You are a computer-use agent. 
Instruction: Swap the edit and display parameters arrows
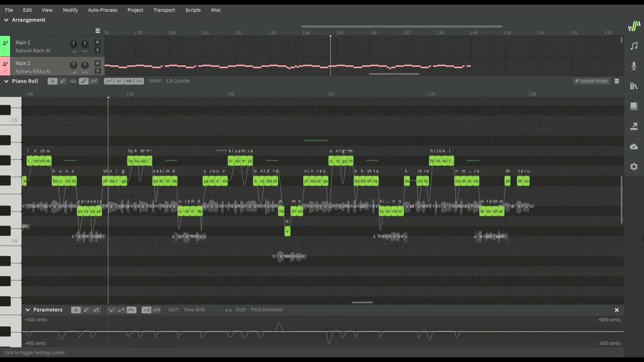click(x=228, y=310)
